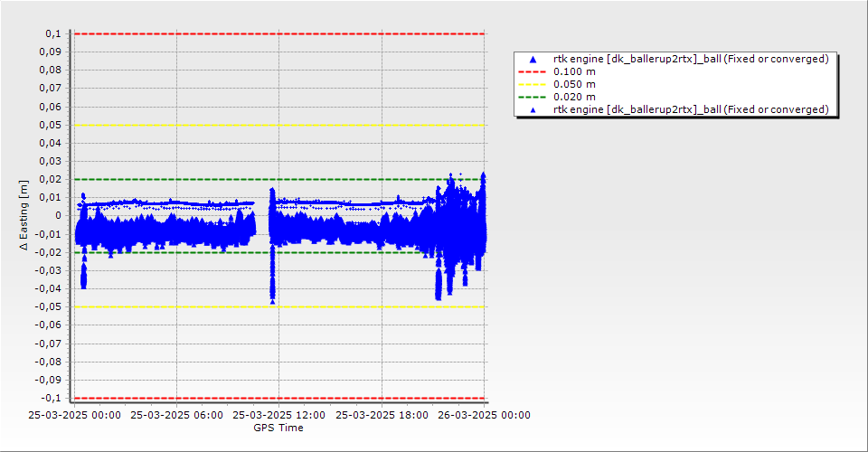Image resolution: width=868 pixels, height=452 pixels.
Task: Click the "-0,03" y-axis tick label
Action: pyautogui.click(x=49, y=270)
